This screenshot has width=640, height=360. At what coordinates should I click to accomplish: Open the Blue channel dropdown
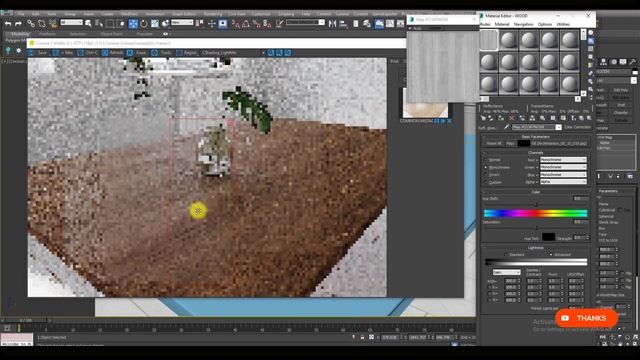point(563,174)
